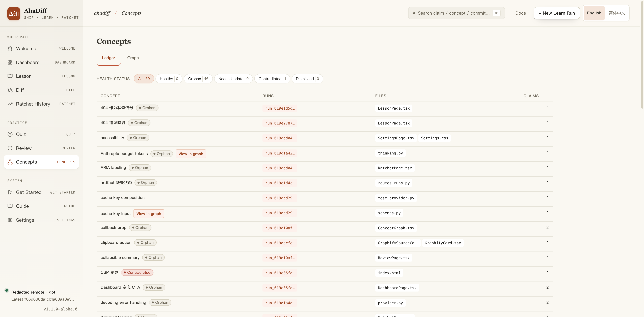Click the New Learn Run button

(x=556, y=13)
